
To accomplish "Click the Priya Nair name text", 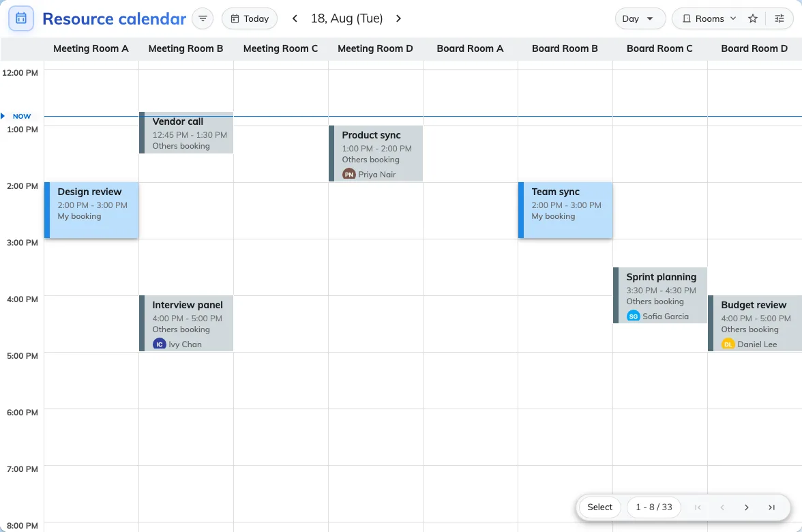I will pyautogui.click(x=377, y=175).
